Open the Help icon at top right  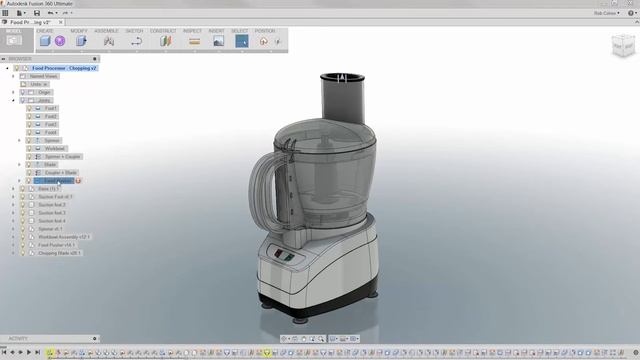tap(631, 13)
